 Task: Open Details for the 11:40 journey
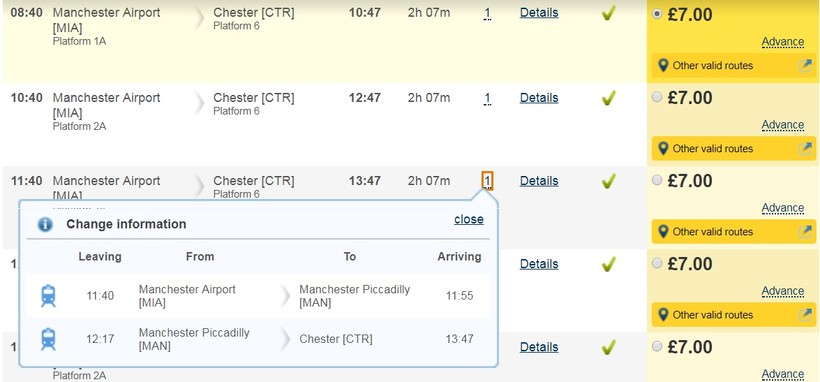539,181
